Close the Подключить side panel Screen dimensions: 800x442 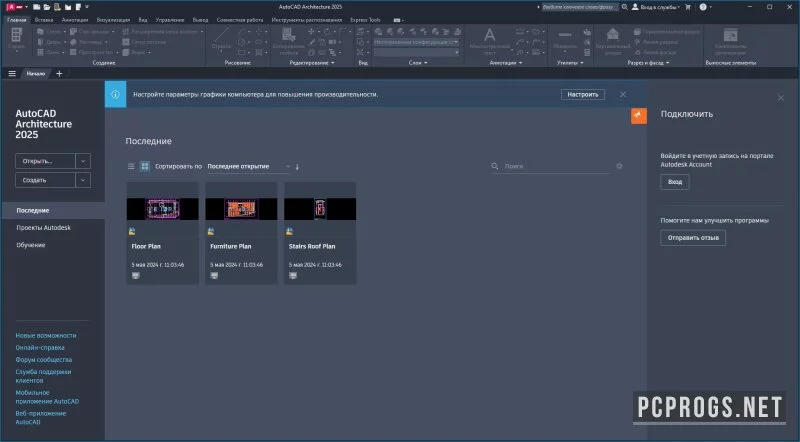pyautogui.click(x=781, y=97)
